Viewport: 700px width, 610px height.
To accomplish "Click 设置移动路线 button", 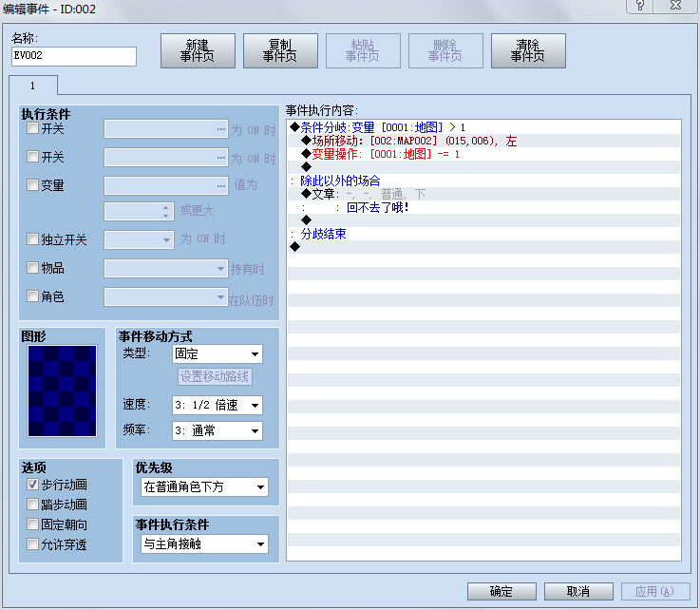I will point(215,376).
